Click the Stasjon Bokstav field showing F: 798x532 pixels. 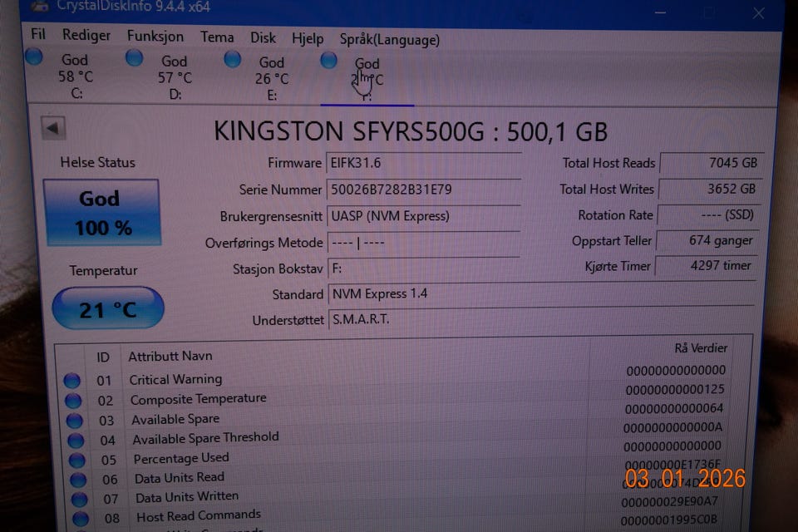click(424, 268)
